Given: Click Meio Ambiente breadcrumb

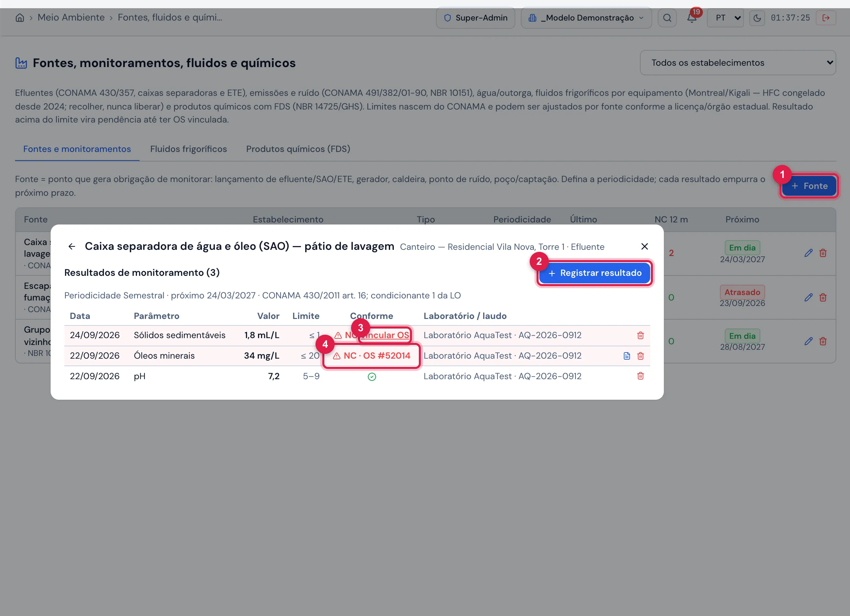Looking at the screenshot, I should click(x=71, y=17).
